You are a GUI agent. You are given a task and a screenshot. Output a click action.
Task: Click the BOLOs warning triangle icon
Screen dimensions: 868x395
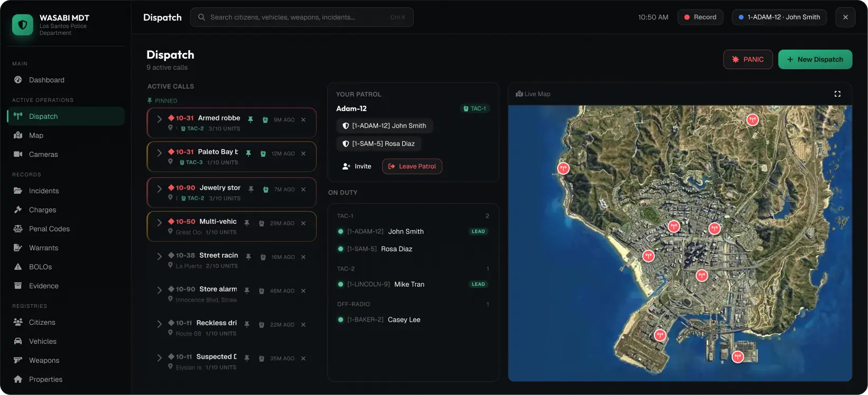click(18, 267)
